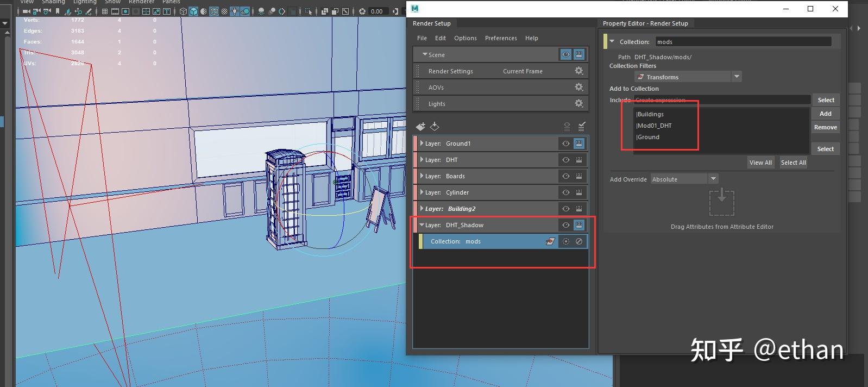The image size is (868, 387).
Task: Open the Transforms collection filter dropdown
Action: (x=737, y=77)
